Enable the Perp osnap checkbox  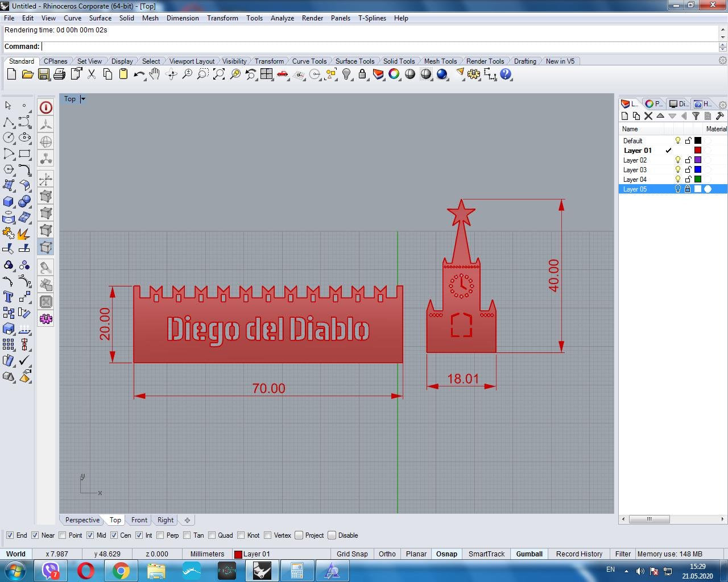(160, 535)
